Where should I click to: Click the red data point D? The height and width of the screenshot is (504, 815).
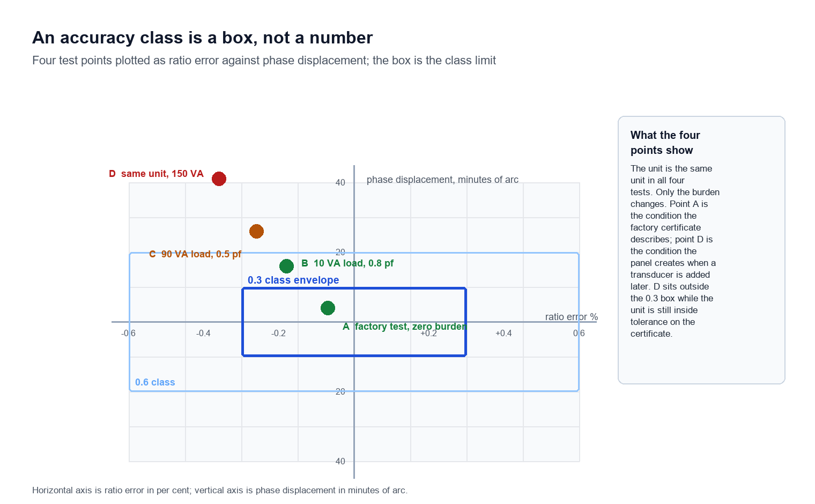click(x=219, y=179)
